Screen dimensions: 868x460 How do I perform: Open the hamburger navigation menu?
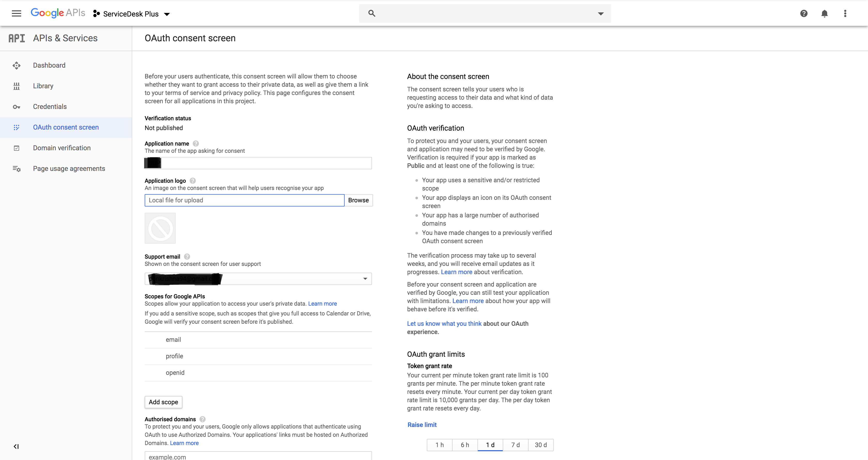(16, 13)
